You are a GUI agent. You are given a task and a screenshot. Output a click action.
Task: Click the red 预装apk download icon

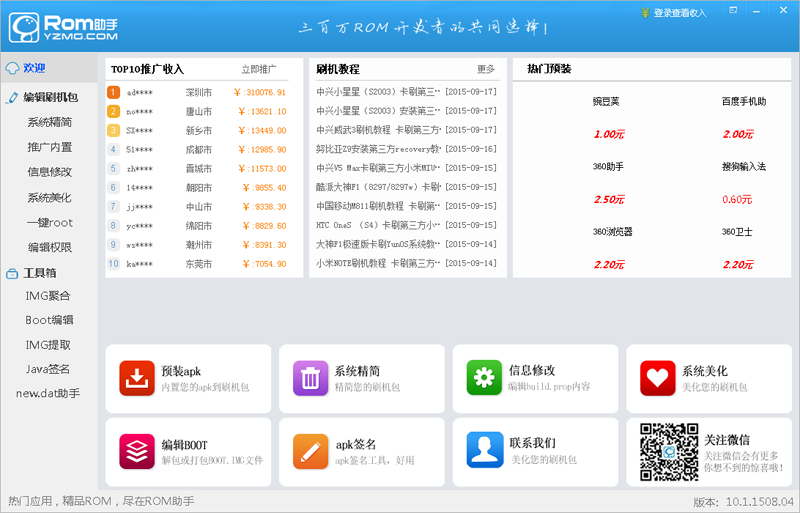(x=137, y=379)
